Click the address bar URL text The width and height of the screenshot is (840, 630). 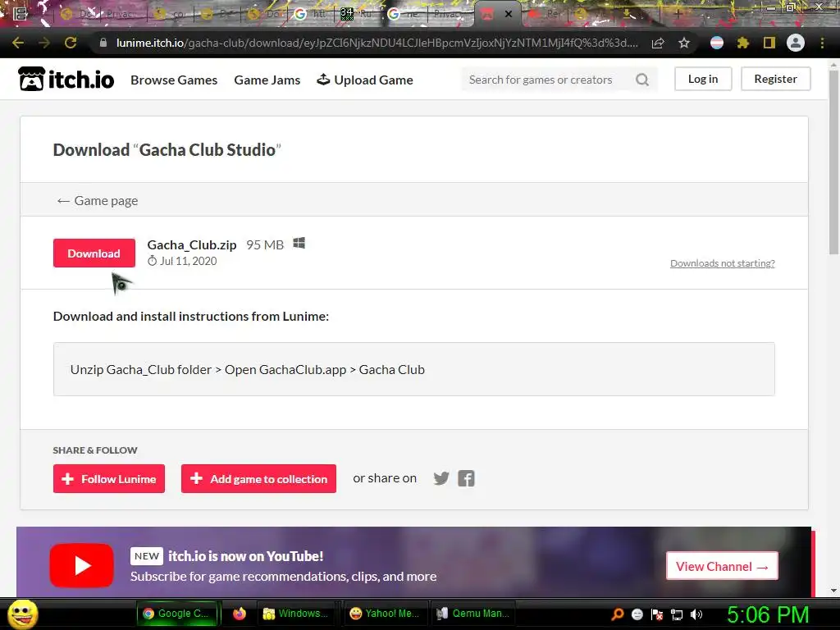click(377, 43)
